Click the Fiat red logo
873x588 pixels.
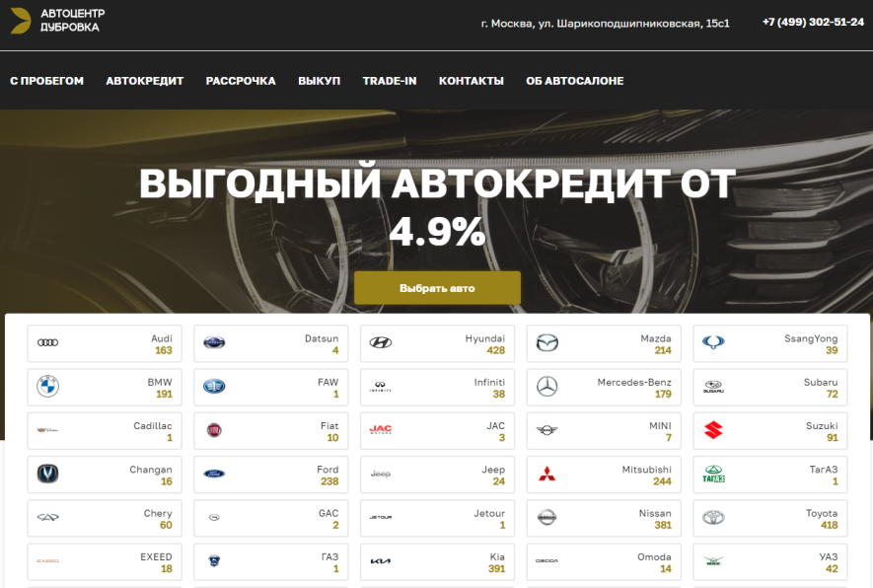point(214,430)
